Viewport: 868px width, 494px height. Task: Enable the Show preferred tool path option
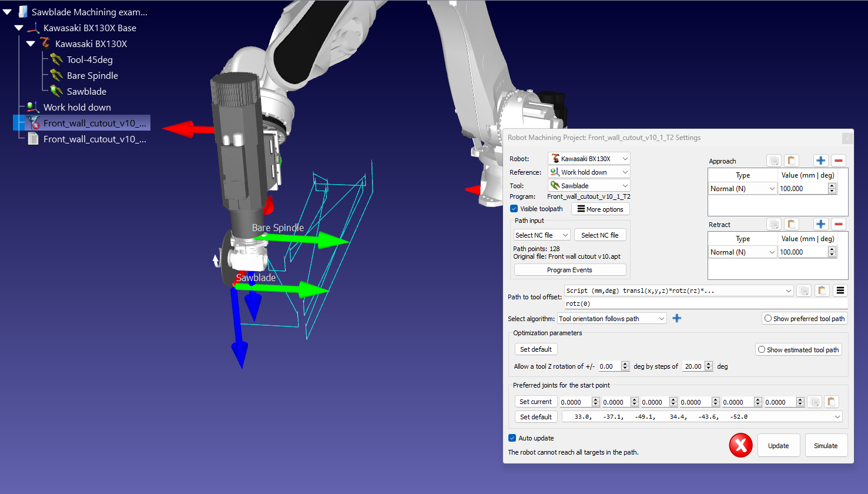768,318
